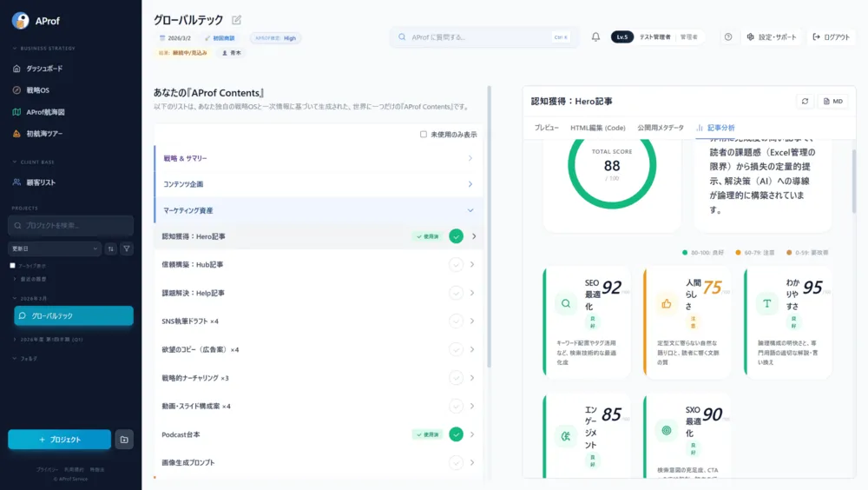The height and width of the screenshot is (490, 868).
Task: Click the ログアウト button
Action: (832, 37)
